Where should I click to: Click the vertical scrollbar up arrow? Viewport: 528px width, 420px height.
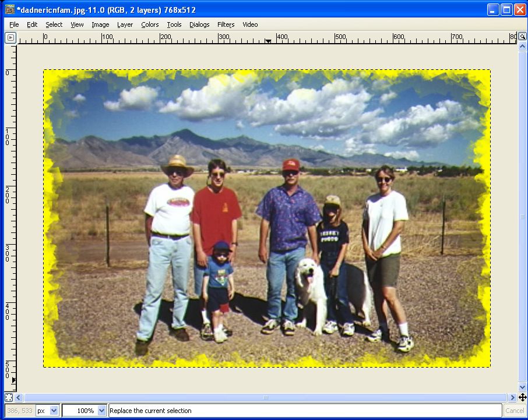522,46
